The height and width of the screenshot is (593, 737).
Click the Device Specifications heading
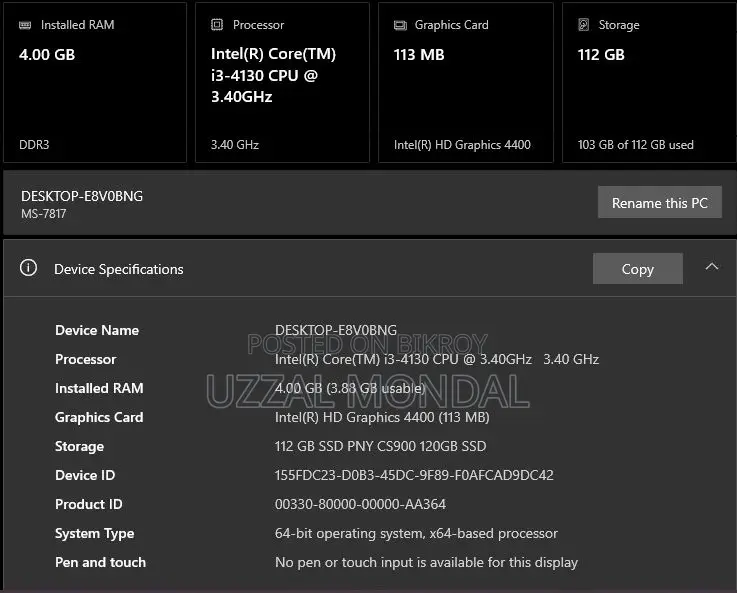click(118, 269)
